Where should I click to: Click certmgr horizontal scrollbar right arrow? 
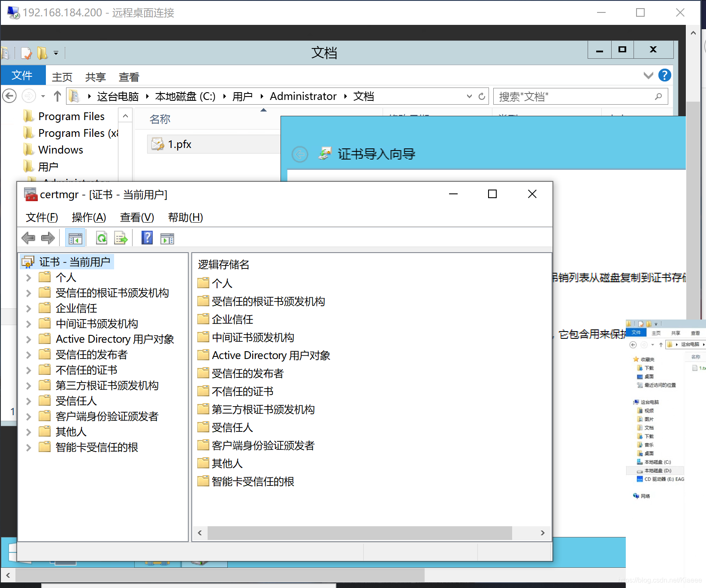[543, 533]
